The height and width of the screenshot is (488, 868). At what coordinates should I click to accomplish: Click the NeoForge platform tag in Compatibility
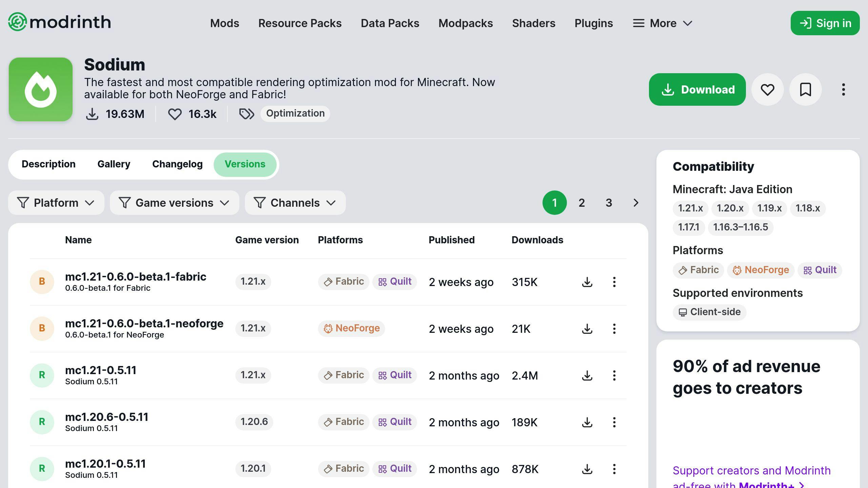[761, 270]
